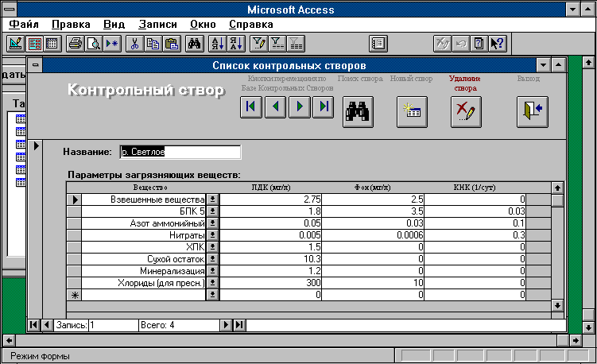Exit the form with the door icon button
597x364 pixels.
click(533, 111)
